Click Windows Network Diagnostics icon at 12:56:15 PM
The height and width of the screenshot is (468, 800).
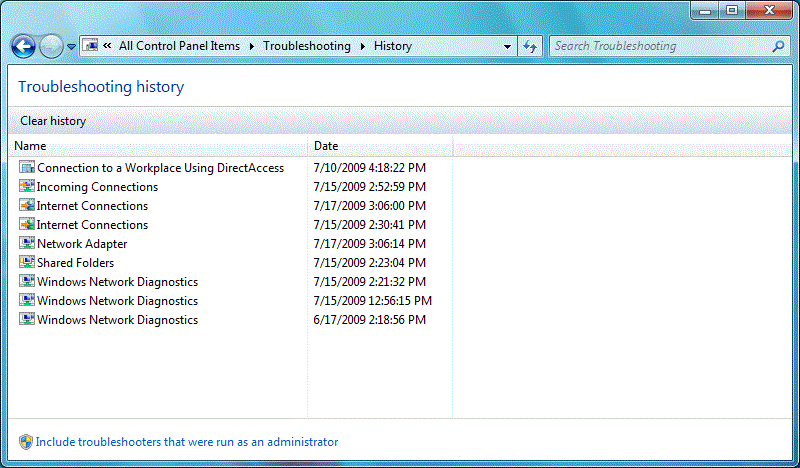[27, 300]
